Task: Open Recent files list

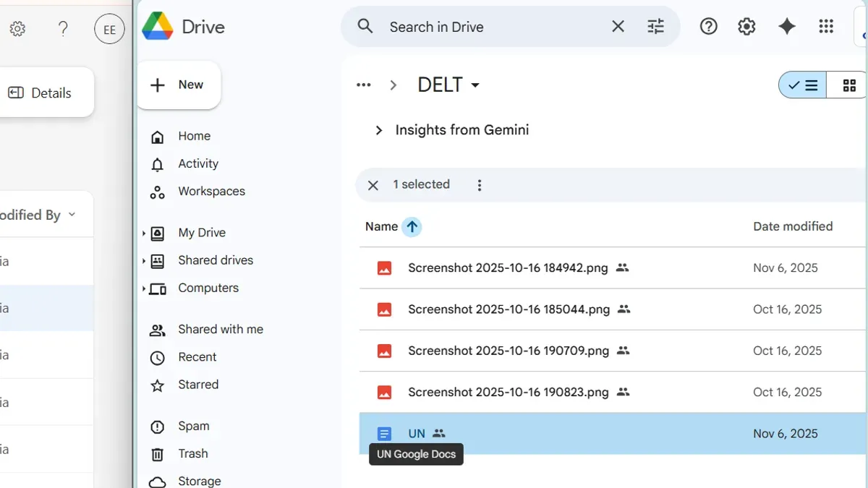Action: (x=197, y=357)
